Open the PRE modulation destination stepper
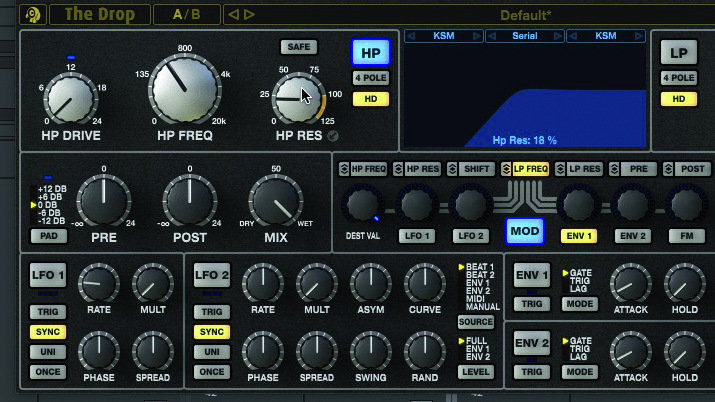The image size is (715, 402). click(x=614, y=169)
